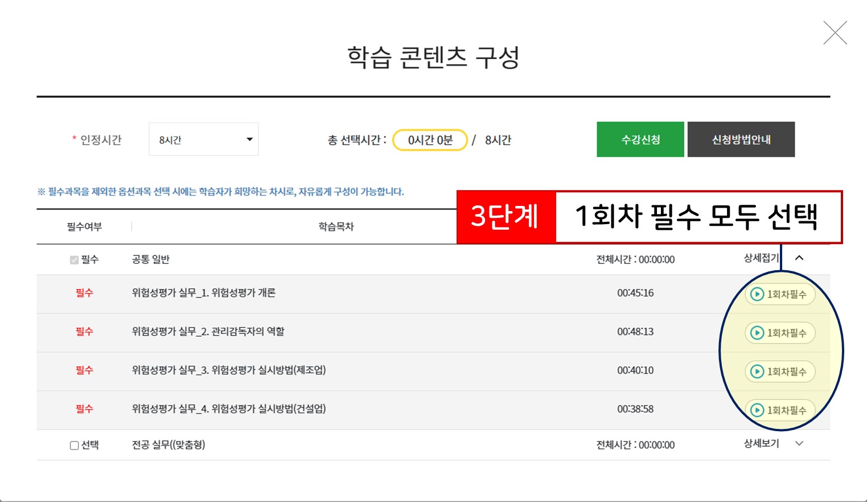Click the red 필수 label for 관리감독자의 역할 row
867x504 pixels.
click(84, 332)
